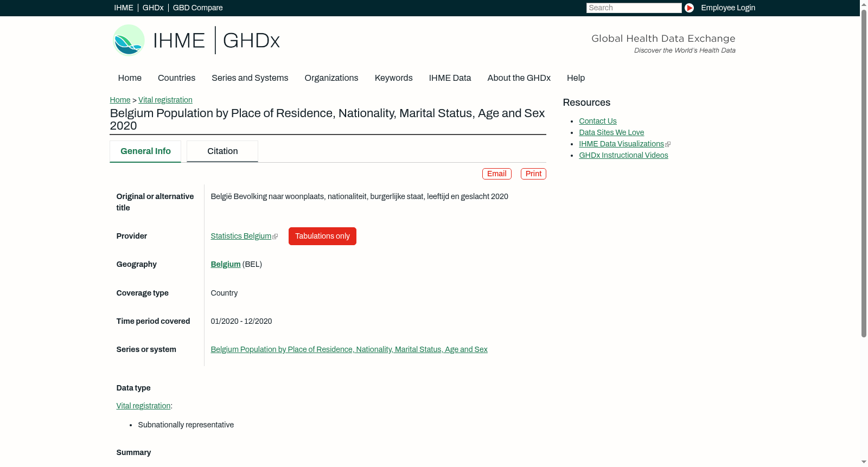The image size is (868, 467).
Task: Switch to the Citation tab
Action: tap(222, 151)
